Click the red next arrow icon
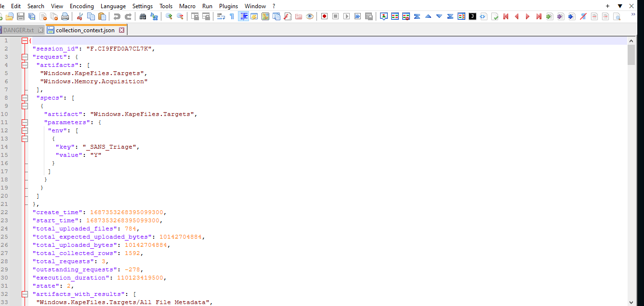 528,16
